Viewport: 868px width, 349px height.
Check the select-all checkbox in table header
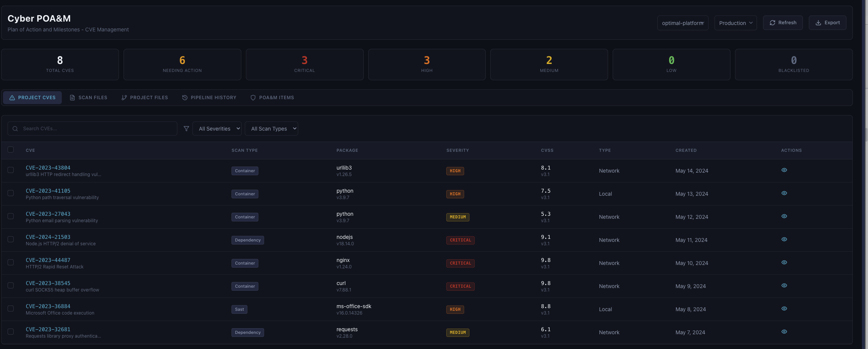point(11,150)
